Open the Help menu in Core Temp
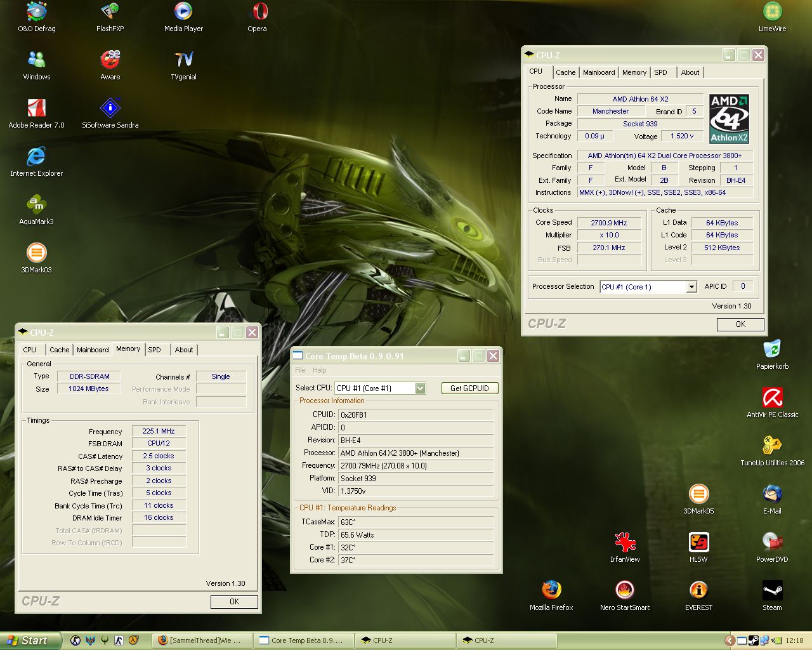The image size is (812, 650). point(320,370)
